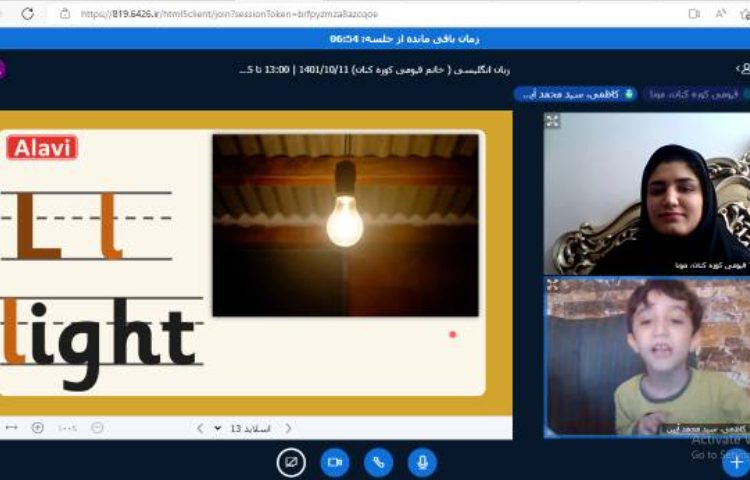
Task: Open the boy's webcam name label
Action: [x=704, y=429]
